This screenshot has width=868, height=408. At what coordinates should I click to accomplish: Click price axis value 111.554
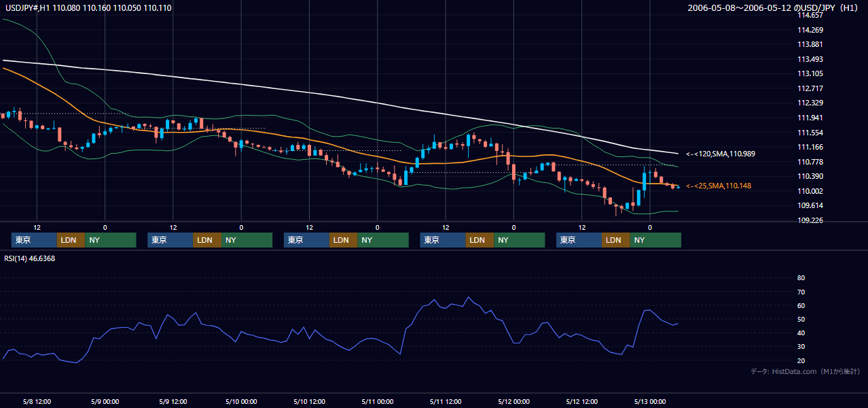click(810, 133)
